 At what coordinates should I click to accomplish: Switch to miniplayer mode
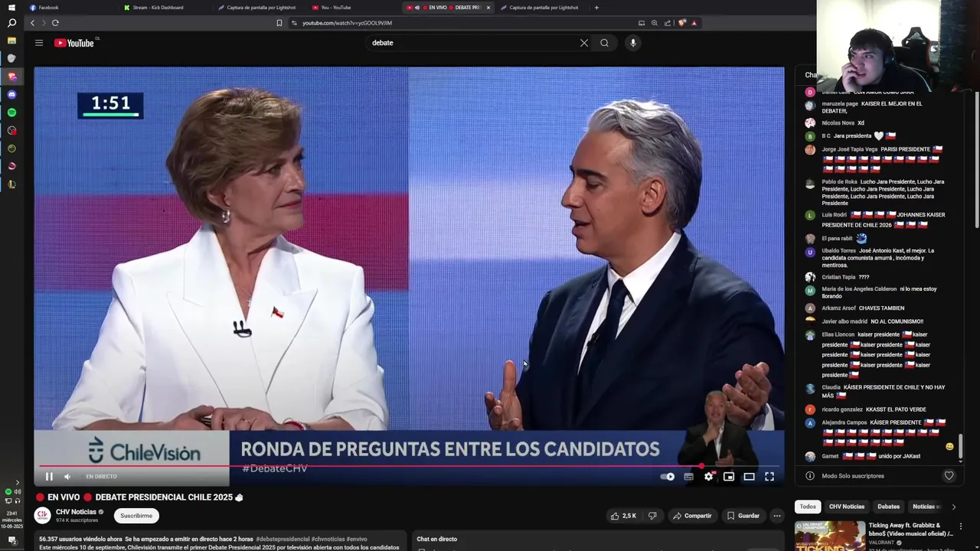tap(729, 477)
